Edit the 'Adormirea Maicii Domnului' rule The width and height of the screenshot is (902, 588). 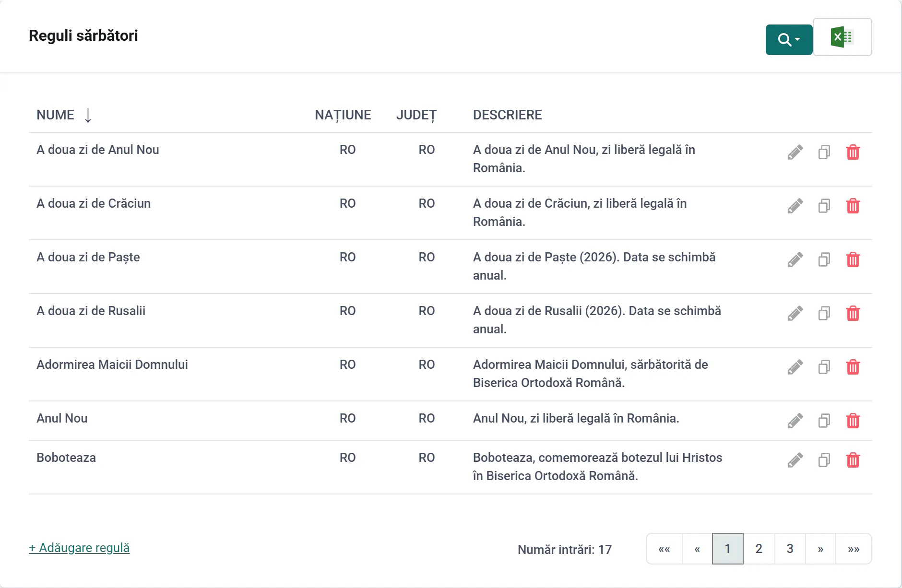(795, 367)
